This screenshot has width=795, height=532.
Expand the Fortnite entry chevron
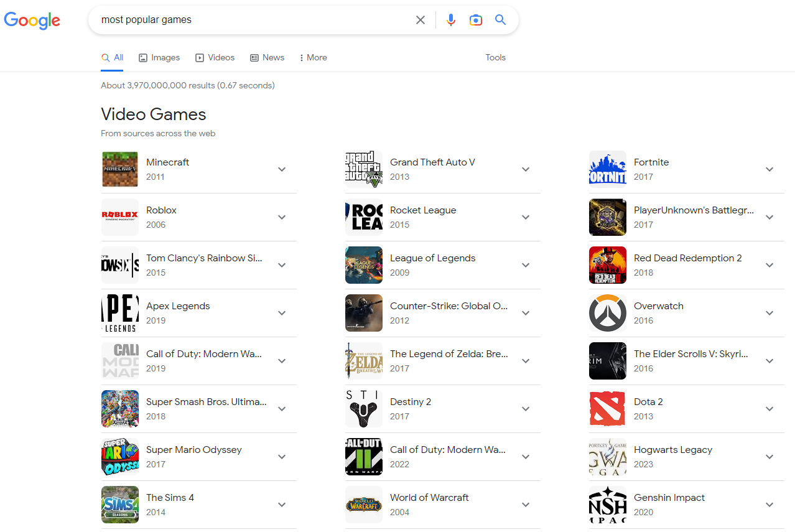click(769, 169)
